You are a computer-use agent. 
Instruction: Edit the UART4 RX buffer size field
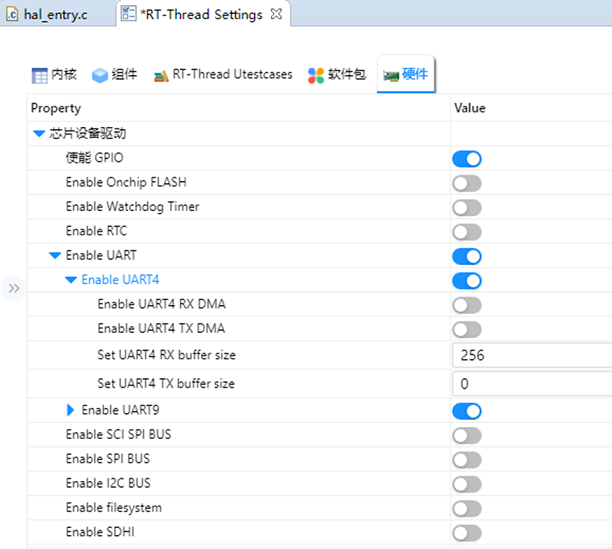click(532, 355)
